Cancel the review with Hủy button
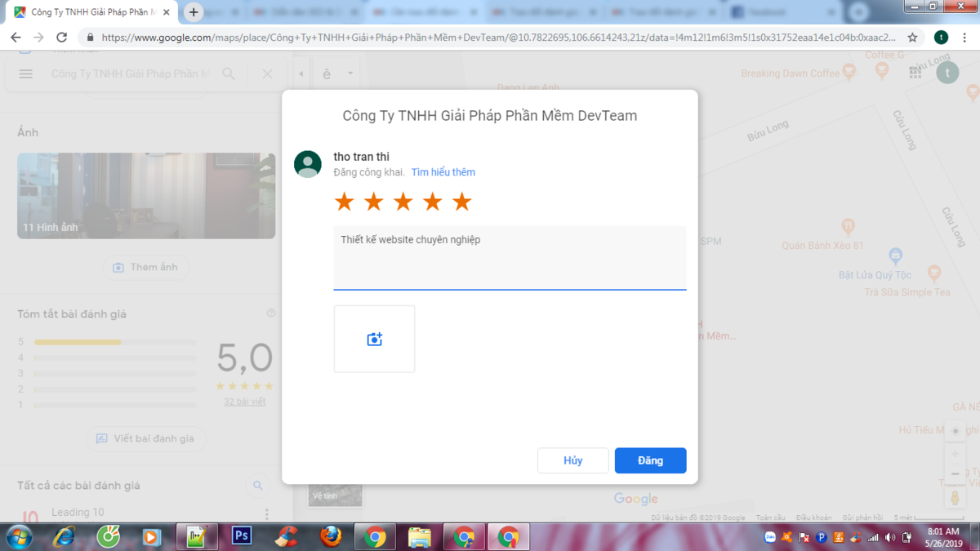Image resolution: width=980 pixels, height=551 pixels. [572, 460]
